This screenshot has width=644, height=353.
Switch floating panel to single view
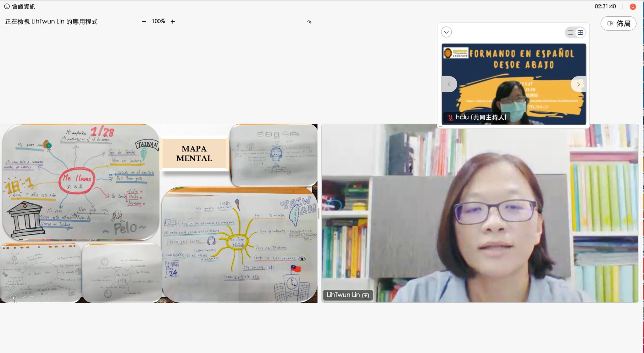point(570,32)
